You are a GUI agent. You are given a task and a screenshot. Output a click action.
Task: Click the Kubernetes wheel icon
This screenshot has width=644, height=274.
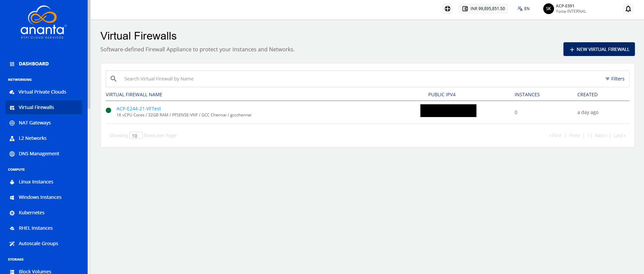coord(12,213)
